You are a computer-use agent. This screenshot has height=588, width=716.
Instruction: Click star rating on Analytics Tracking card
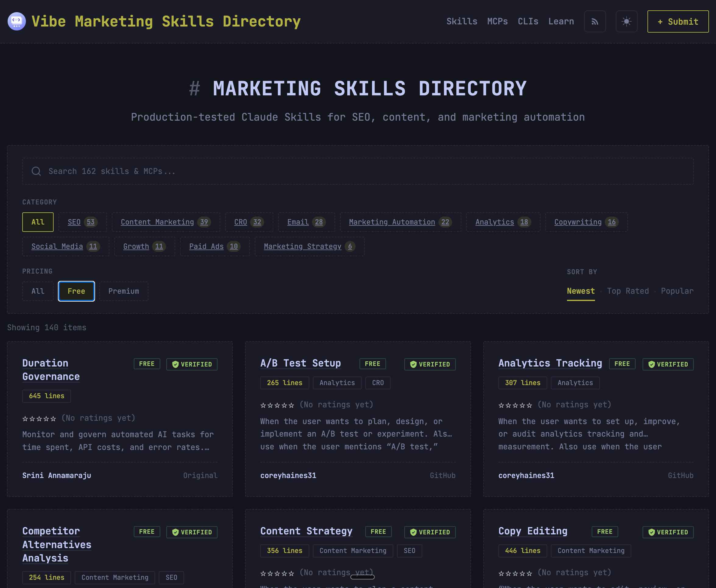point(515,405)
